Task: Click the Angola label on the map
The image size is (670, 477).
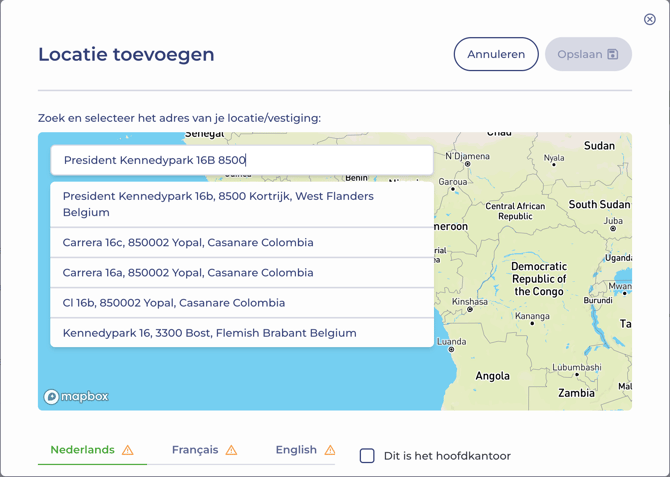Action: 493,376
